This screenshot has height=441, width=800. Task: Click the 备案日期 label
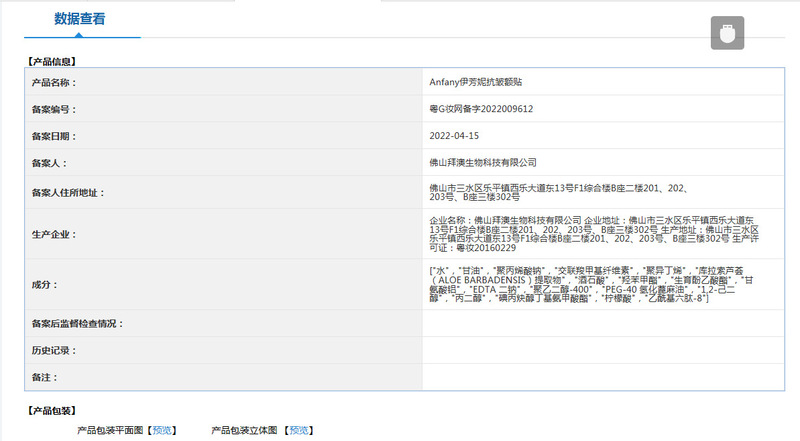[x=54, y=136]
